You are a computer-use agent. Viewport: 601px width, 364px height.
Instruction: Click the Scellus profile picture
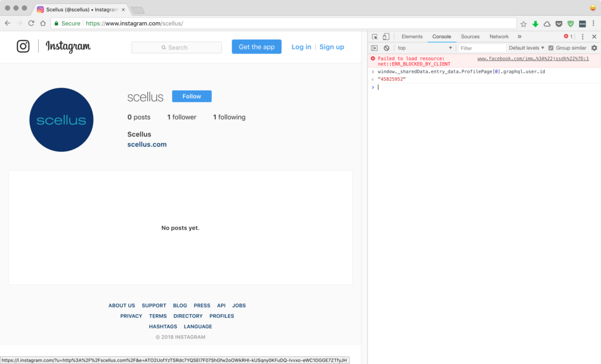point(62,120)
